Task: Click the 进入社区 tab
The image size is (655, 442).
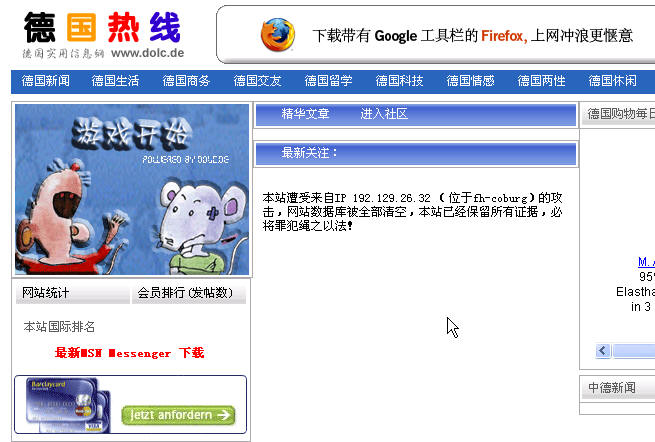Action: 384,114
